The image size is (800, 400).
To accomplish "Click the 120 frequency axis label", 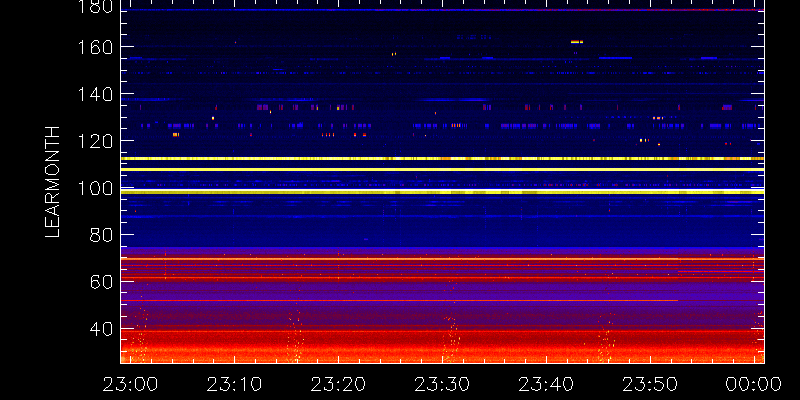I will pyautogui.click(x=94, y=141).
